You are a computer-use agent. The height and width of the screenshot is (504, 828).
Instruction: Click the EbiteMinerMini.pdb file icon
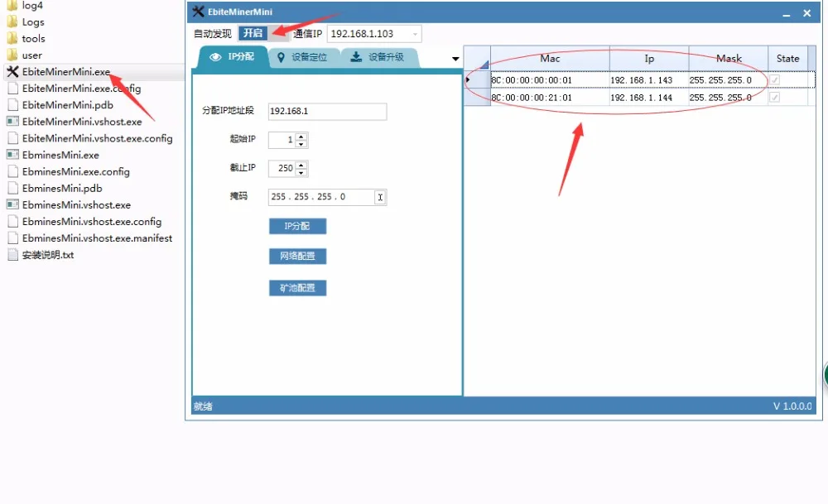click(x=12, y=104)
